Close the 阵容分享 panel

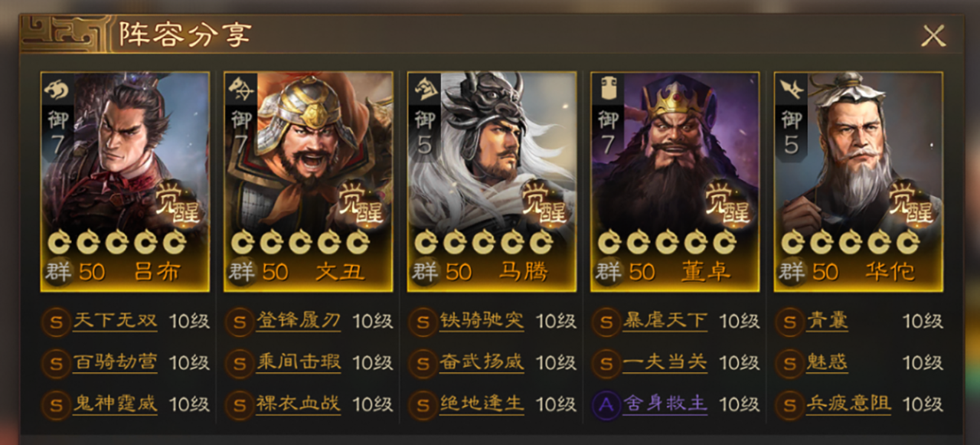coord(933,36)
